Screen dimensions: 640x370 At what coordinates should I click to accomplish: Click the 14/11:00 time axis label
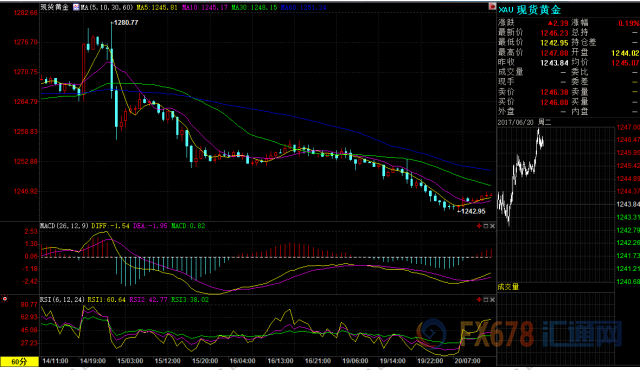(55, 361)
